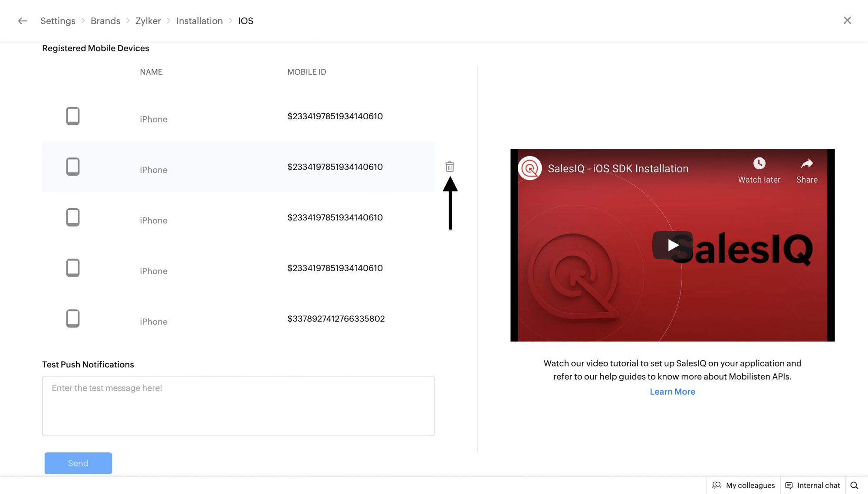Share the SalesIQ tutorial video
This screenshot has width=868, height=494.
tap(806, 170)
